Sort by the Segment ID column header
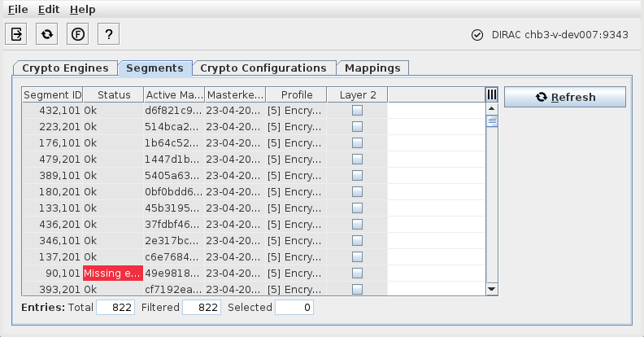 53,95
